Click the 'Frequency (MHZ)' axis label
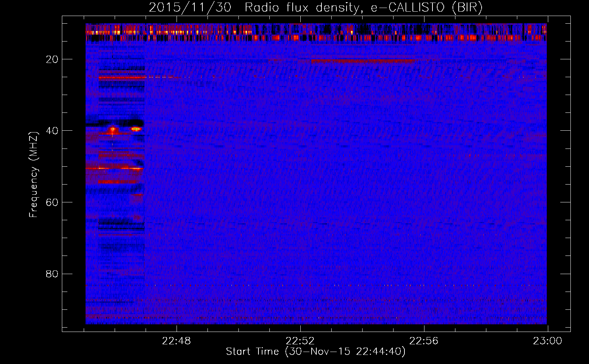Viewport: 589px width, 364px height. (33, 175)
